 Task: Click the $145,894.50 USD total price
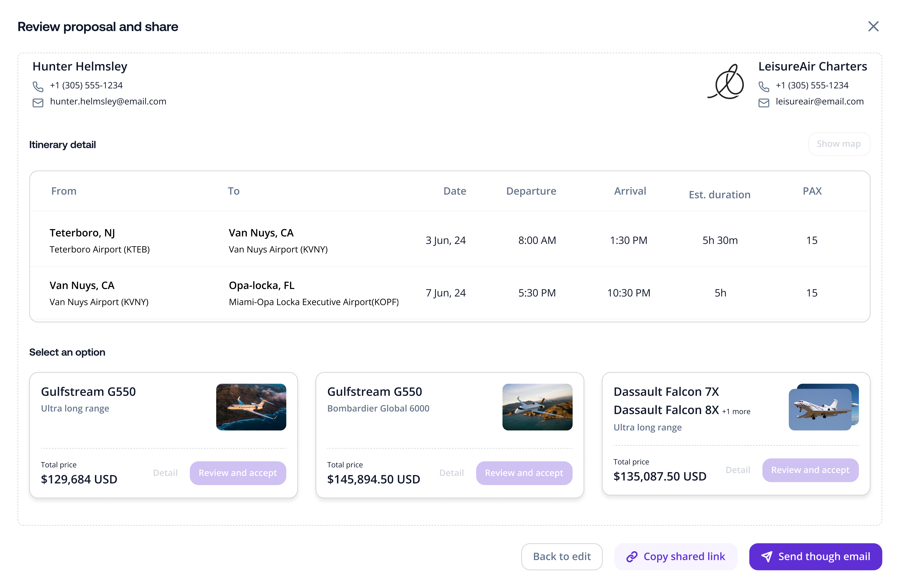click(x=374, y=479)
